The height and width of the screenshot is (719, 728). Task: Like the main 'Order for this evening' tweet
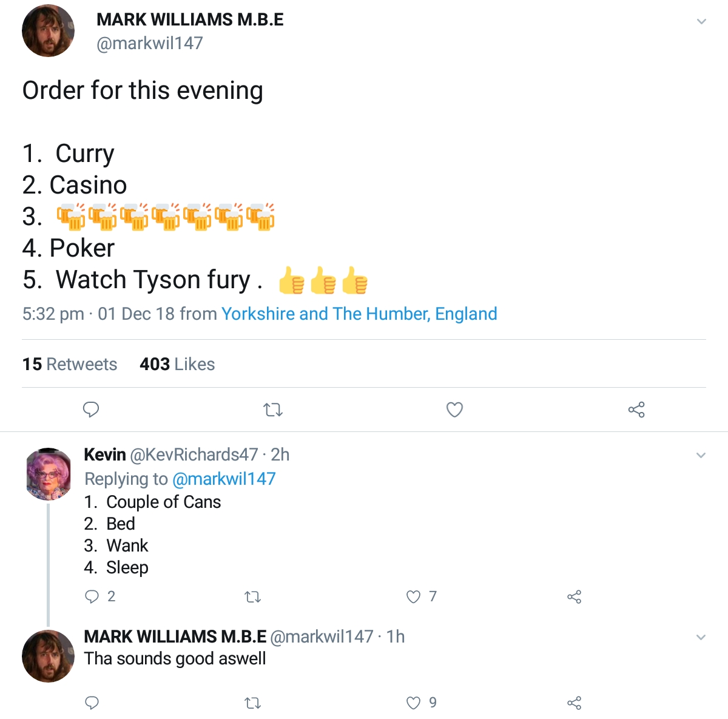click(x=454, y=410)
